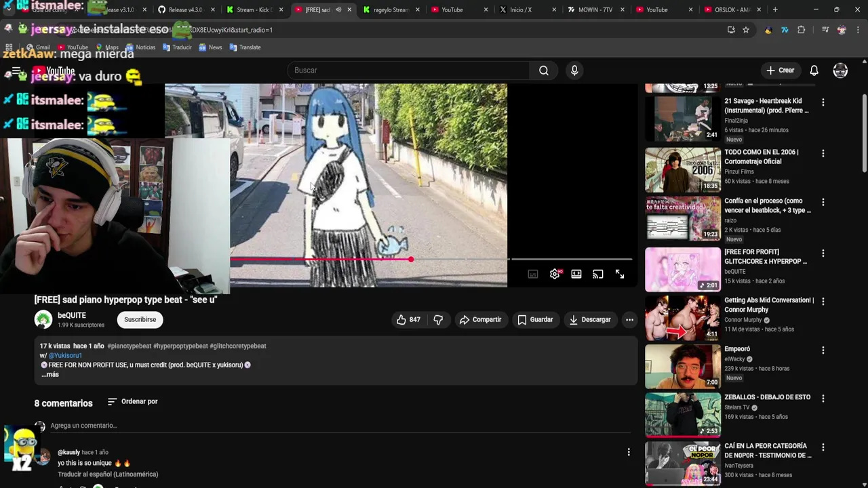Open more actions ellipsis beside Descargar
This screenshot has height=488, width=868.
[629, 320]
